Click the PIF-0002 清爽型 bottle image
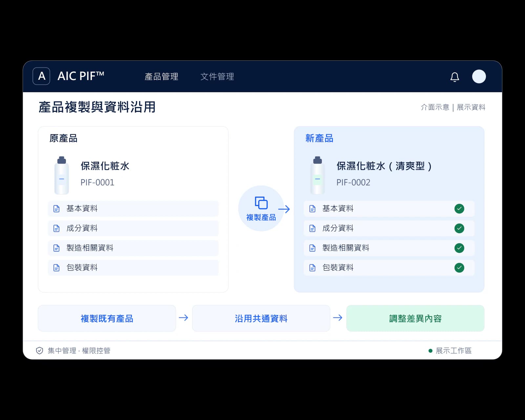This screenshot has height=420, width=525. 317,175
